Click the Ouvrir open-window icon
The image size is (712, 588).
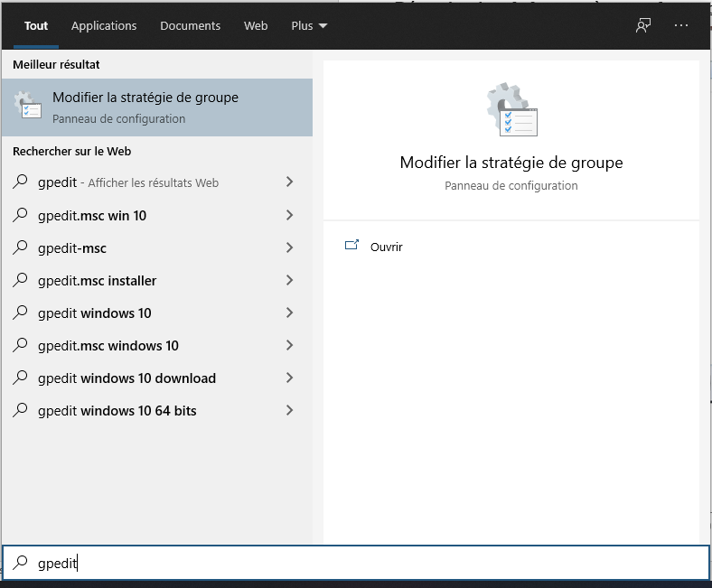[x=351, y=245]
